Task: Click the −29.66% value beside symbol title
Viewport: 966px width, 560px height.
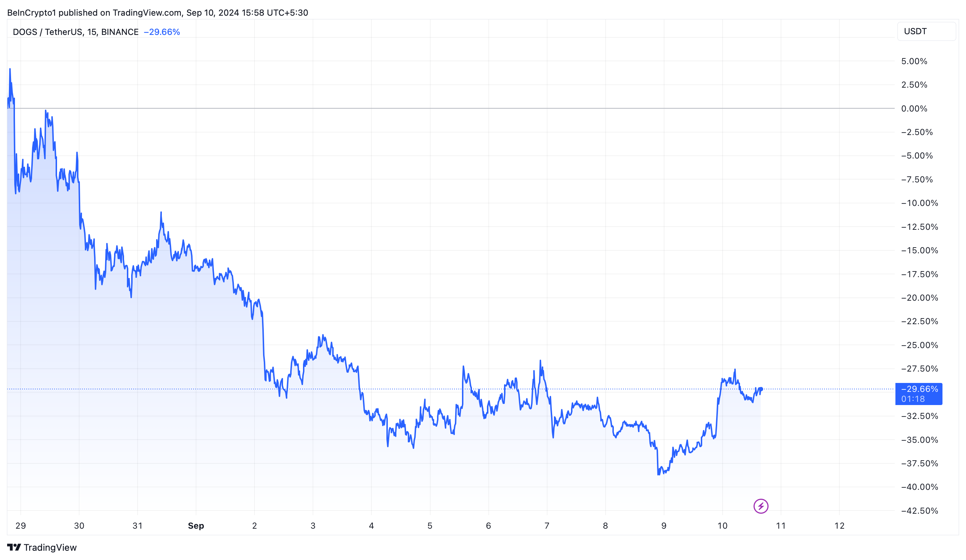Action: pyautogui.click(x=161, y=32)
